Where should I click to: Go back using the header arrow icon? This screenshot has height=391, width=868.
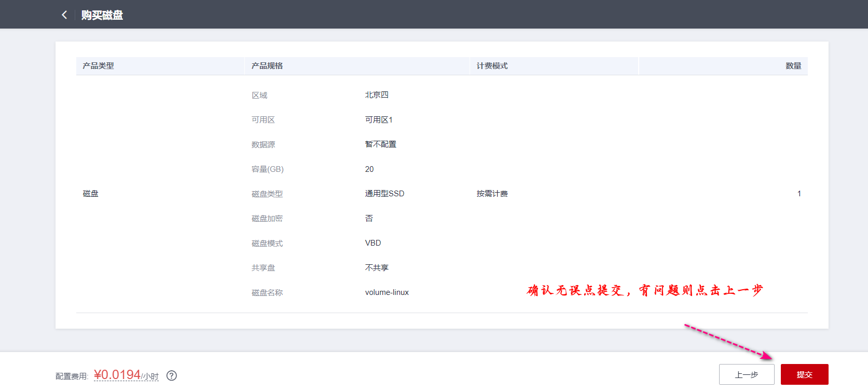click(x=64, y=15)
